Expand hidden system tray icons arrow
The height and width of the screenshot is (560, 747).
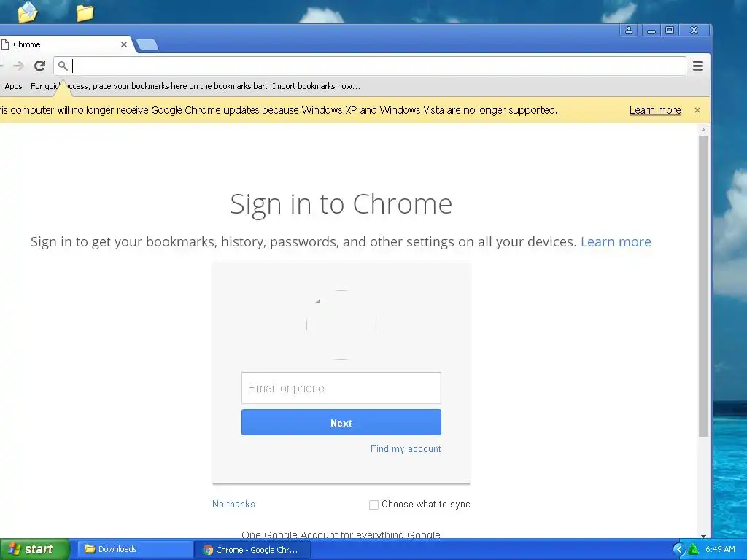(x=679, y=550)
